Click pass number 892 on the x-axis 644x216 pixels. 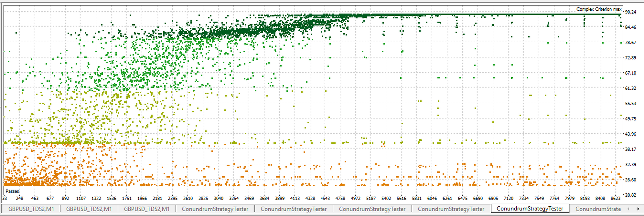click(66, 199)
